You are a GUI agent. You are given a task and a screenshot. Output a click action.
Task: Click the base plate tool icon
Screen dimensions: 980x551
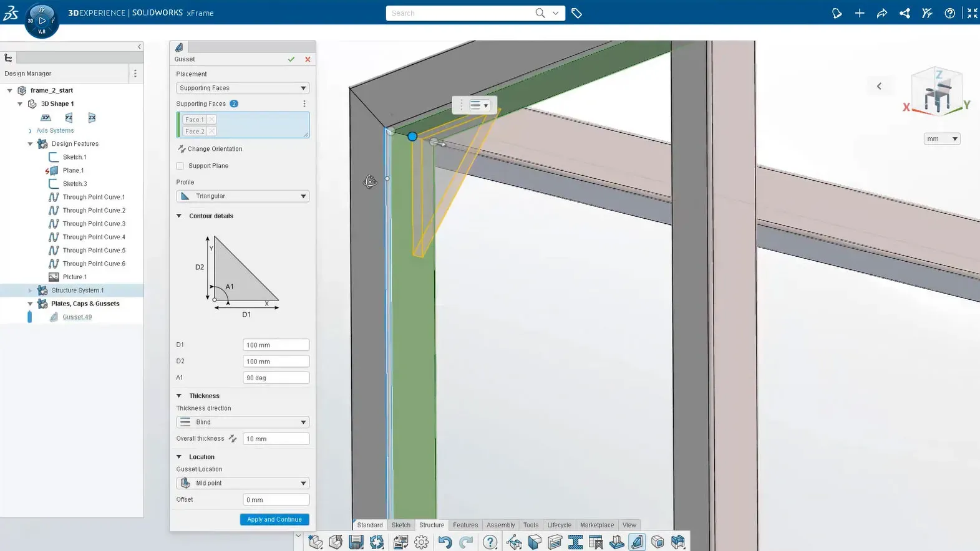616,542
